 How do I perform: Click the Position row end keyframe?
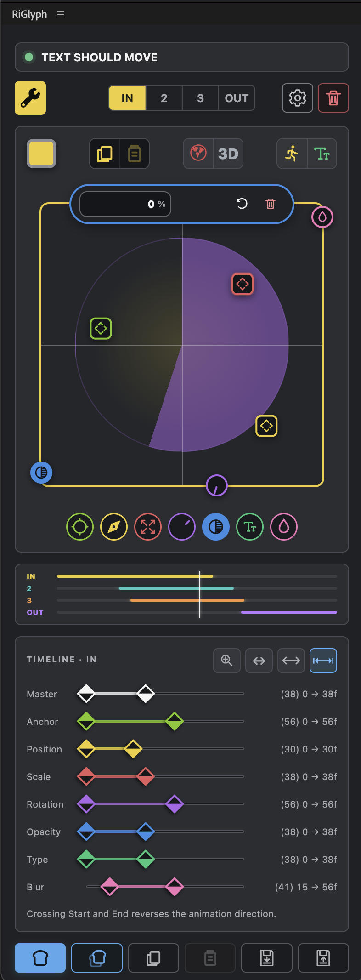click(x=133, y=749)
